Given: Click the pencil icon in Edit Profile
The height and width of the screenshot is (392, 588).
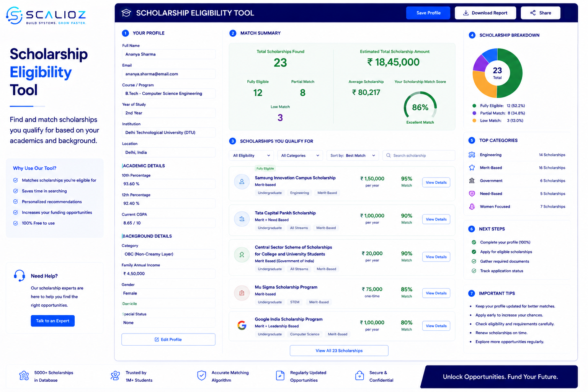Looking at the screenshot, I should (157, 340).
